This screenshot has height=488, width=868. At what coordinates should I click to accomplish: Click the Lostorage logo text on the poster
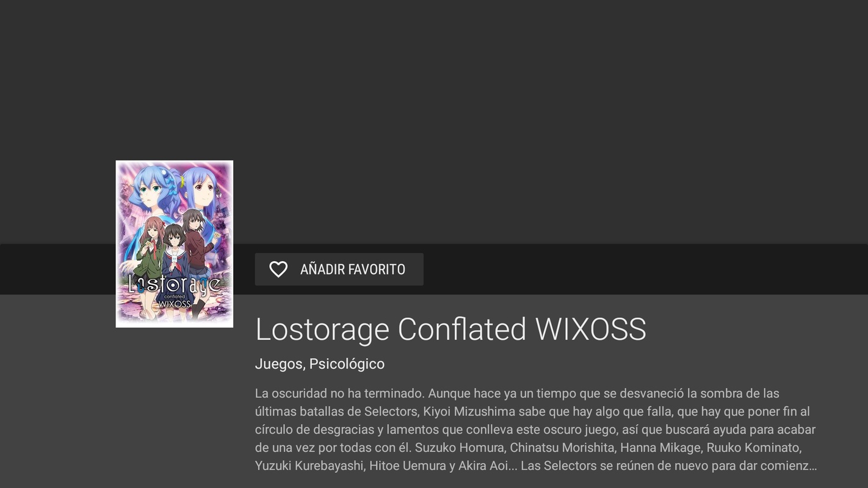pyautogui.click(x=174, y=284)
